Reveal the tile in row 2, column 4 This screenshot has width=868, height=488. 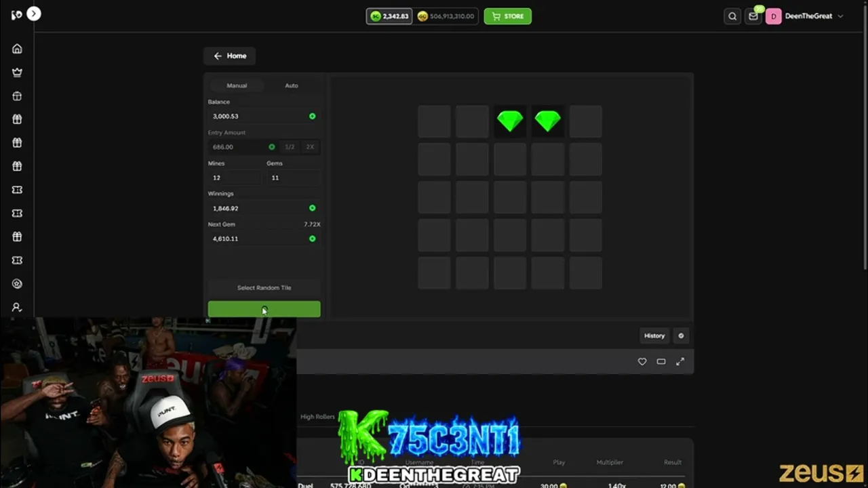[x=548, y=159]
